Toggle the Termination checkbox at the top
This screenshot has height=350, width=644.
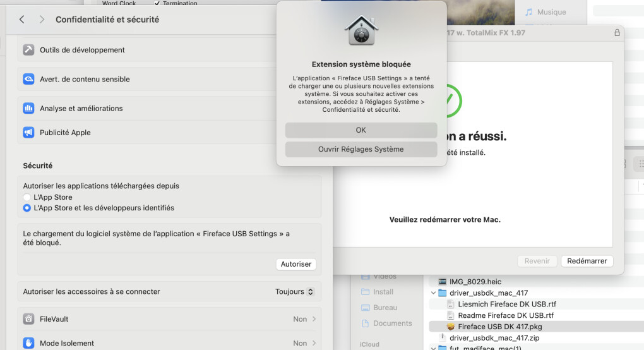[x=157, y=3]
